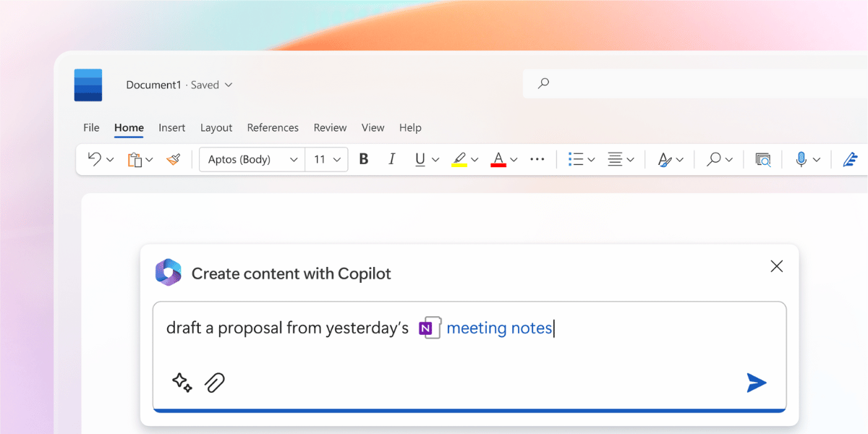
Task: Click the search magnifier in title bar
Action: coord(543,83)
